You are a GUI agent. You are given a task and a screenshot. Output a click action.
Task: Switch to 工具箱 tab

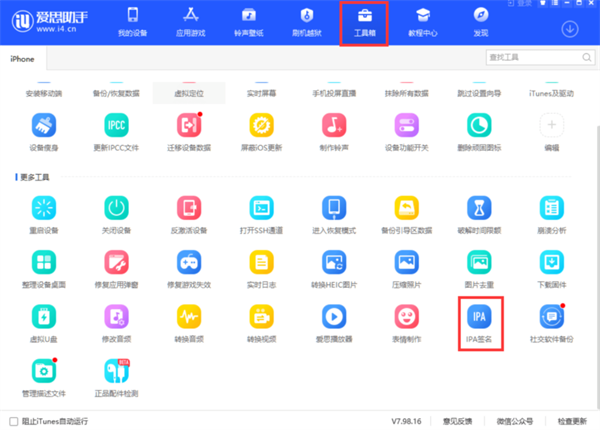tap(364, 23)
